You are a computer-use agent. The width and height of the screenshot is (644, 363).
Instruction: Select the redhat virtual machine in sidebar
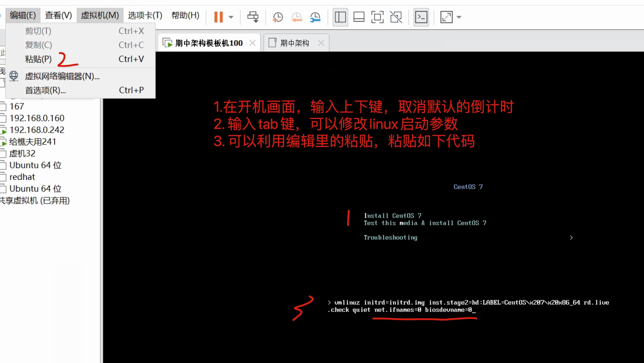click(x=22, y=177)
